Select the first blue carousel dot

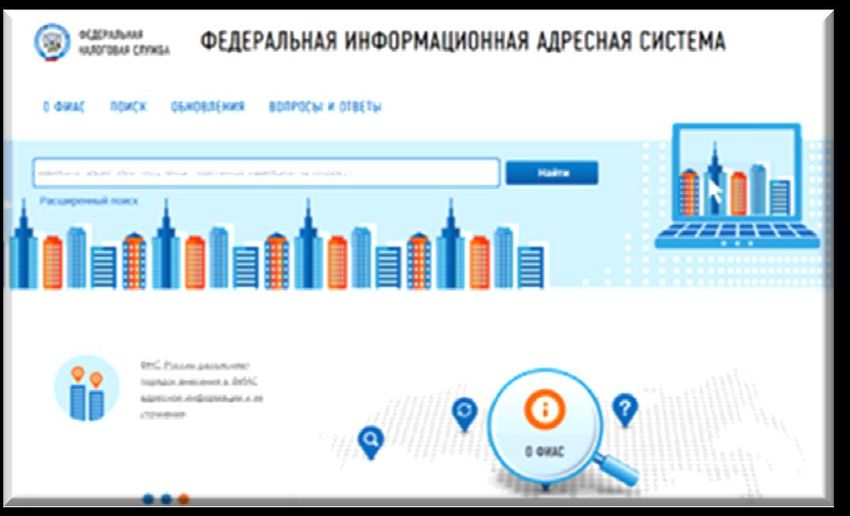(149, 498)
